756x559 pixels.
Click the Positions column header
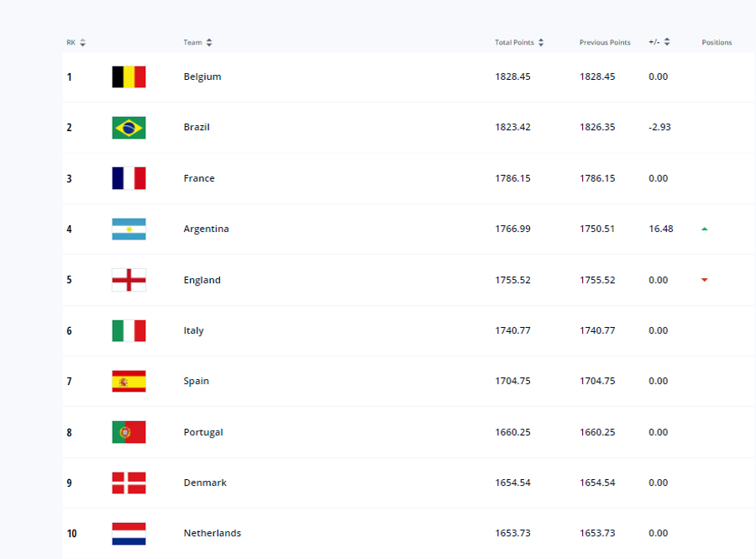pos(717,42)
